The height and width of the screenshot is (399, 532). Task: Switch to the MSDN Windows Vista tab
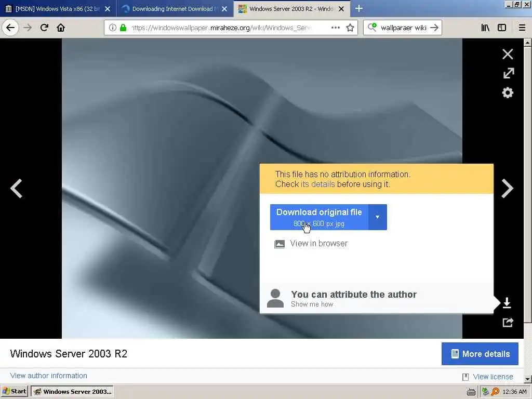pos(58,9)
